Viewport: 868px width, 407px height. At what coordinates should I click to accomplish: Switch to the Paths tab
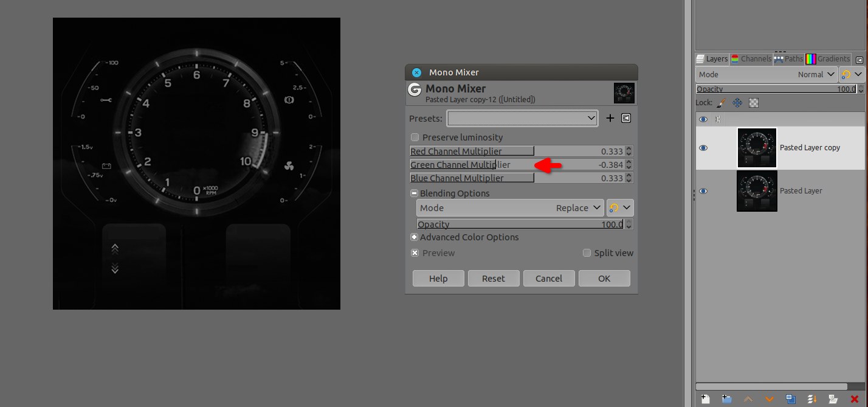788,59
